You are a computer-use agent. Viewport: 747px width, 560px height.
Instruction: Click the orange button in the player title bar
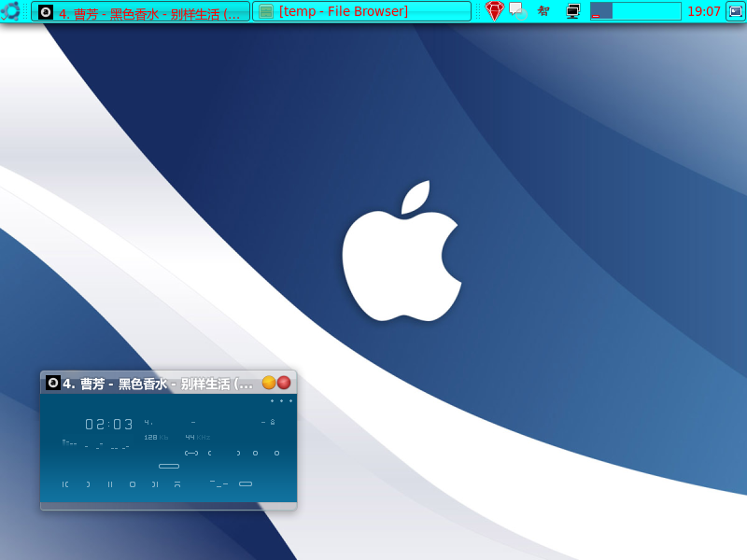[x=269, y=383]
